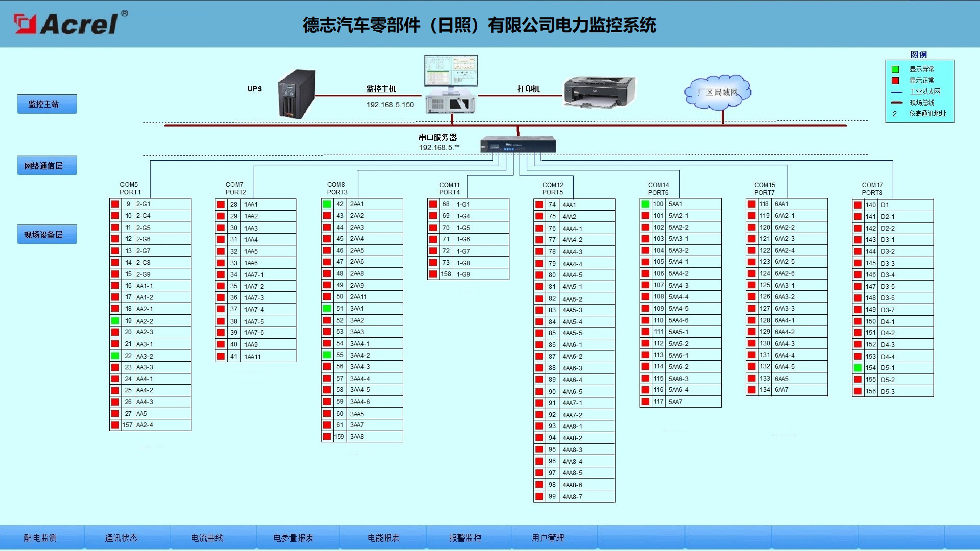Screen dimensions: 980x551
Task: Open the 配电监测 tab
Action: pyautogui.click(x=40, y=538)
